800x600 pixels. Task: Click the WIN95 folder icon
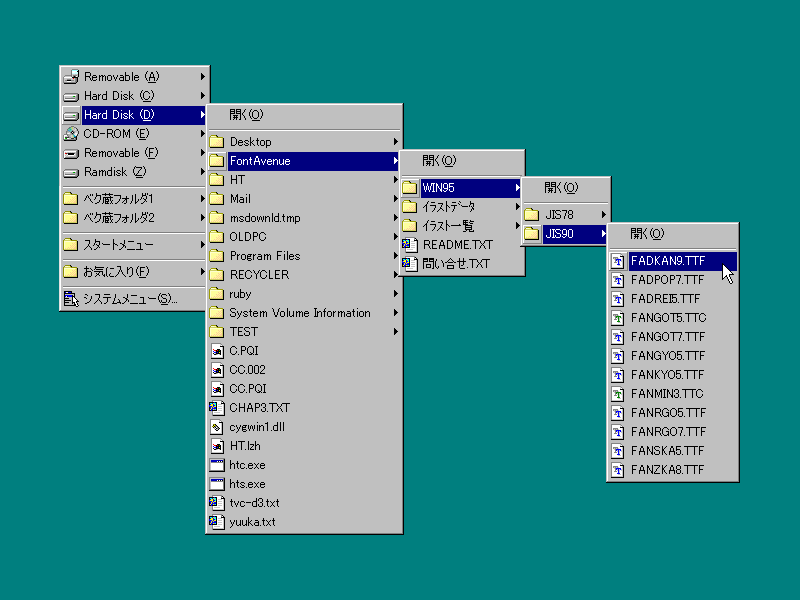(x=410, y=188)
